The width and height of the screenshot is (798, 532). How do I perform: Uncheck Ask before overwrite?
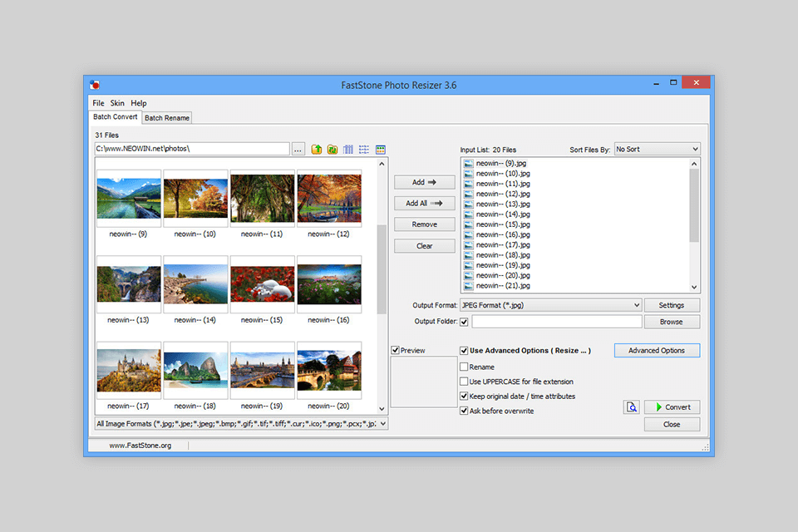pyautogui.click(x=464, y=411)
